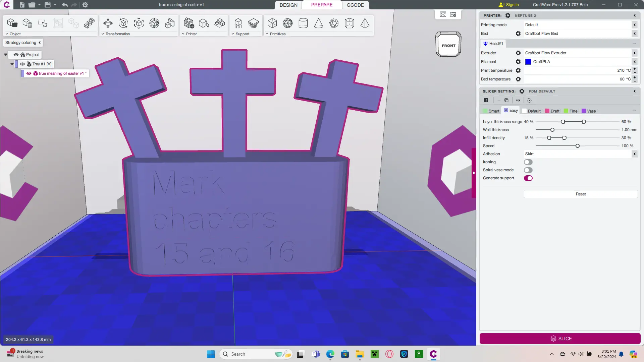This screenshot has width=644, height=362.
Task: Add a pyramid primitive
Action: [x=365, y=23]
